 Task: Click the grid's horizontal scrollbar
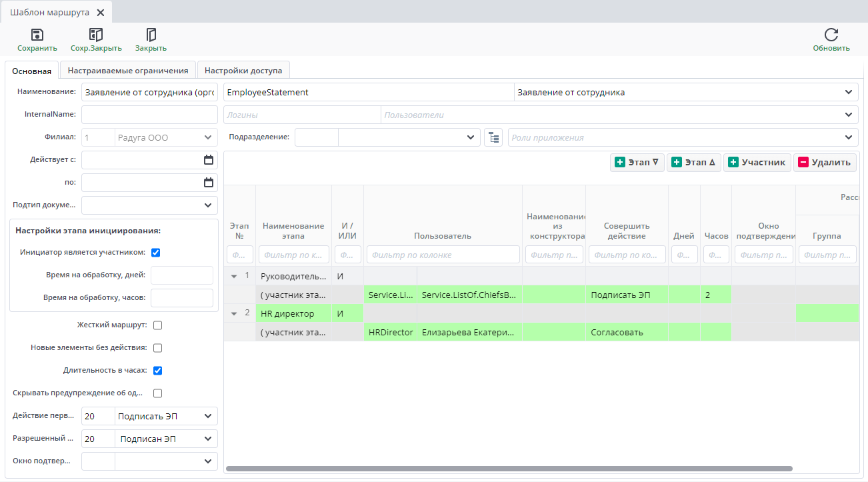click(x=509, y=469)
